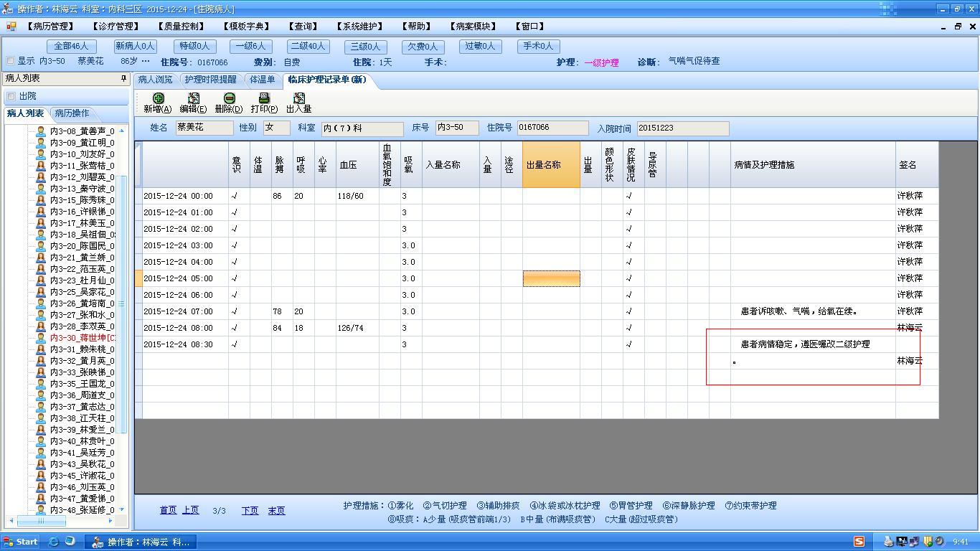The width and height of the screenshot is (980, 551).
Task: Go to 上页 previous page link
Action: (x=190, y=510)
